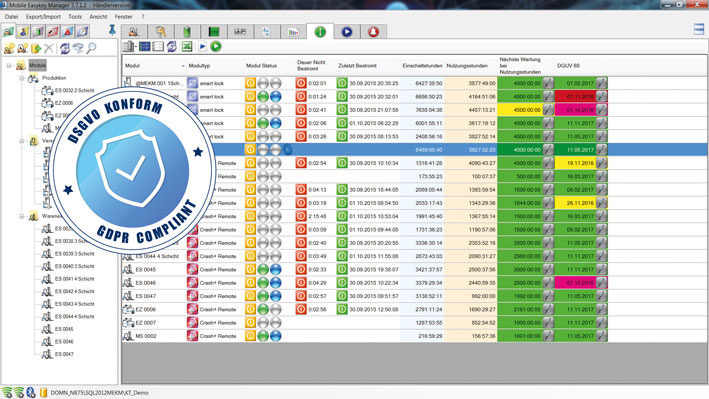The image size is (709, 399).
Task: Click the KT_Demo database path in status bar
Action: click(x=99, y=393)
